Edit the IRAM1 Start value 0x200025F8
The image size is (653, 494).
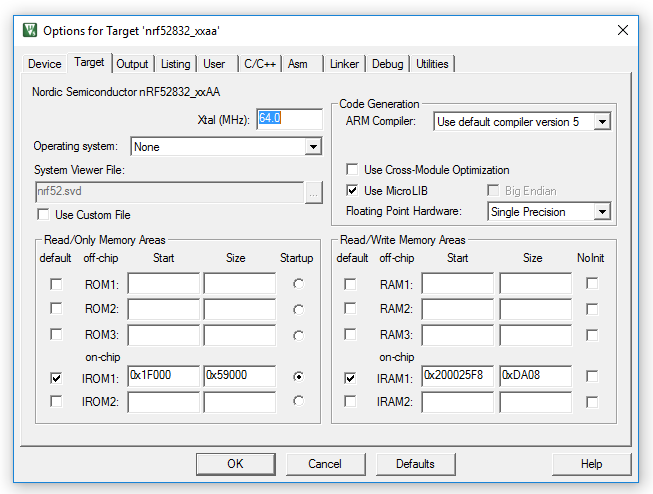click(458, 376)
